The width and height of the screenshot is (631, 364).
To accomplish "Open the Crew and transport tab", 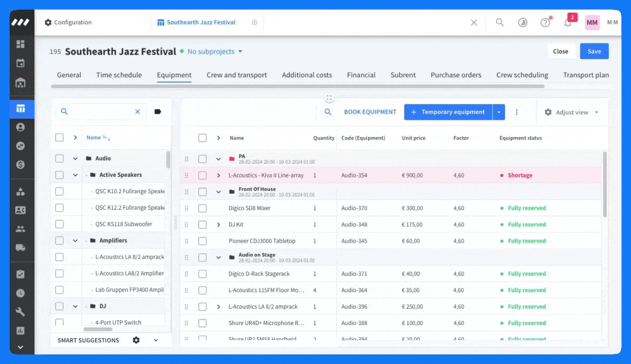I will (x=237, y=75).
